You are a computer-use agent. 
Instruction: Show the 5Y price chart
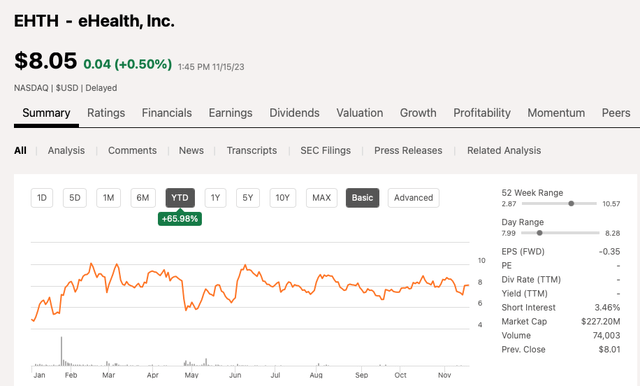248,198
